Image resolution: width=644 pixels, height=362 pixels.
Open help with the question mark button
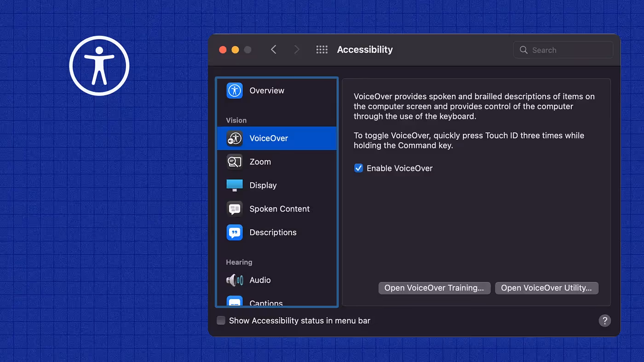(604, 321)
